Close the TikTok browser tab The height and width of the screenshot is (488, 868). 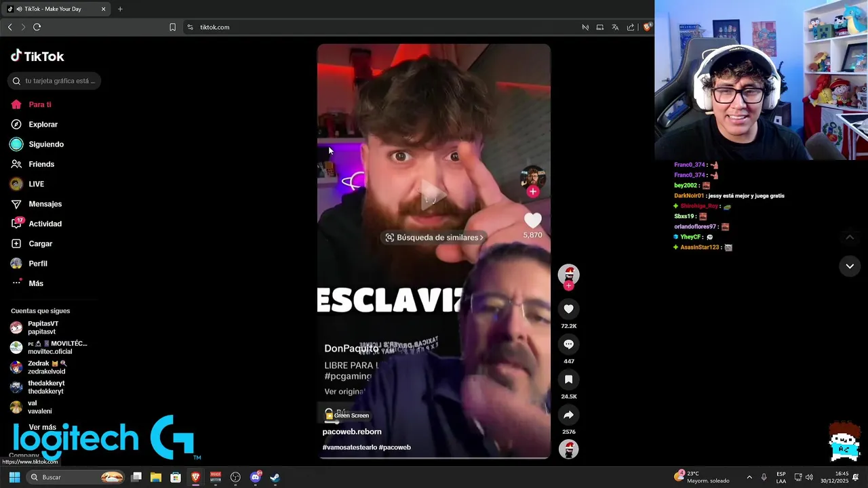pyautogui.click(x=103, y=9)
